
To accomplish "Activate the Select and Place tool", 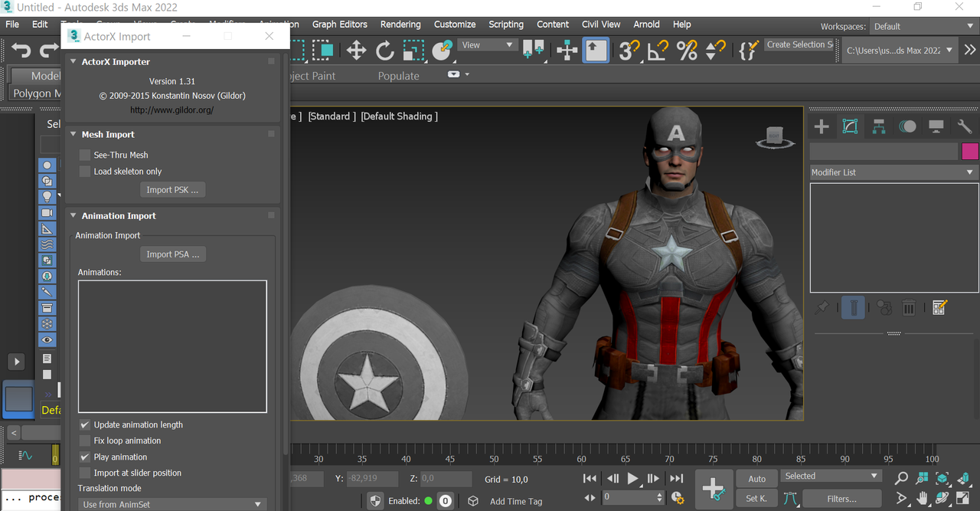I will click(x=443, y=51).
